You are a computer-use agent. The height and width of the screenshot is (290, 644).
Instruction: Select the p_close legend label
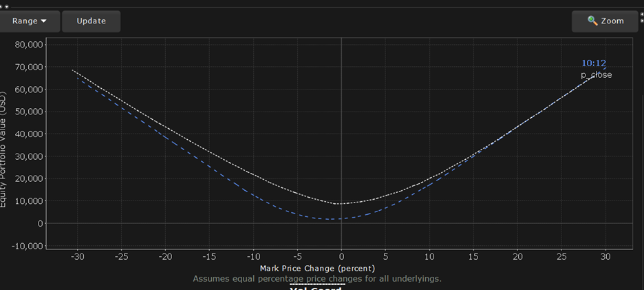(596, 74)
